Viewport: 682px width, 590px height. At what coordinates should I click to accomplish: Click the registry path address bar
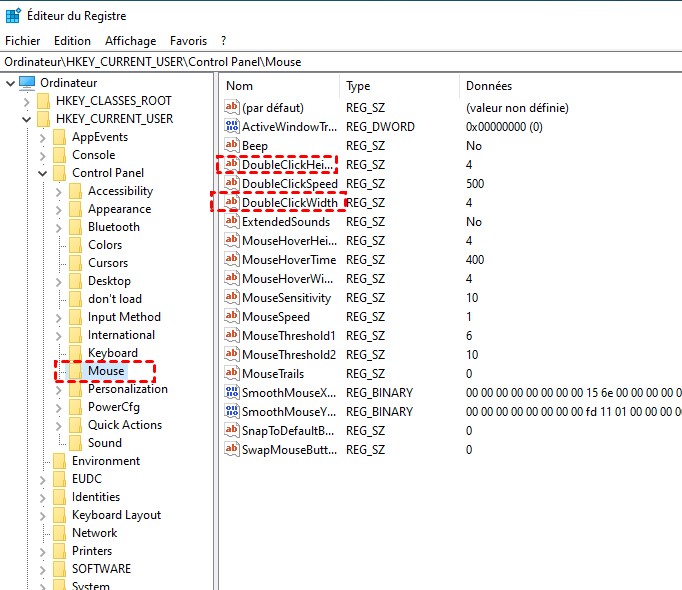[341, 62]
